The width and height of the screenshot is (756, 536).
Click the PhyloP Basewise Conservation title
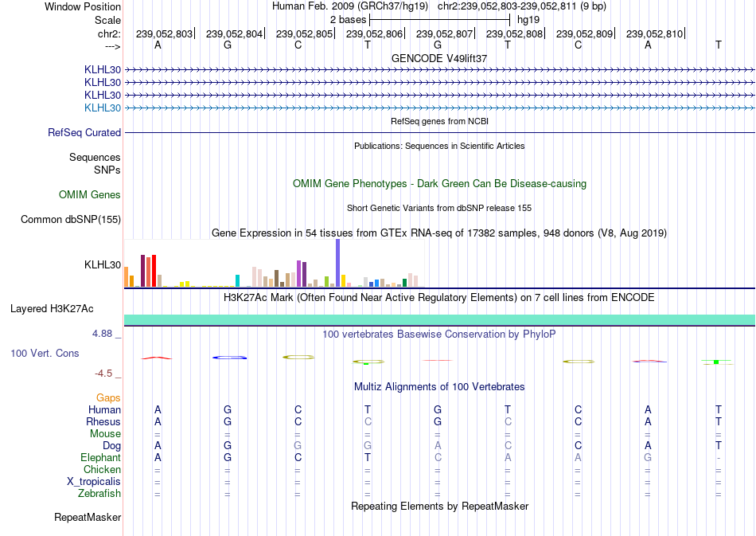(439, 334)
